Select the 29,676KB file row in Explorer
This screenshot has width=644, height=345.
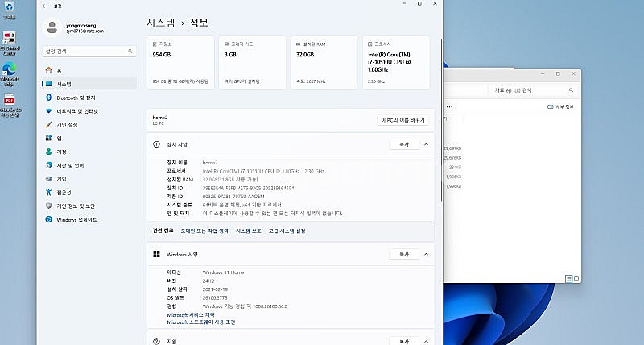coord(452,158)
